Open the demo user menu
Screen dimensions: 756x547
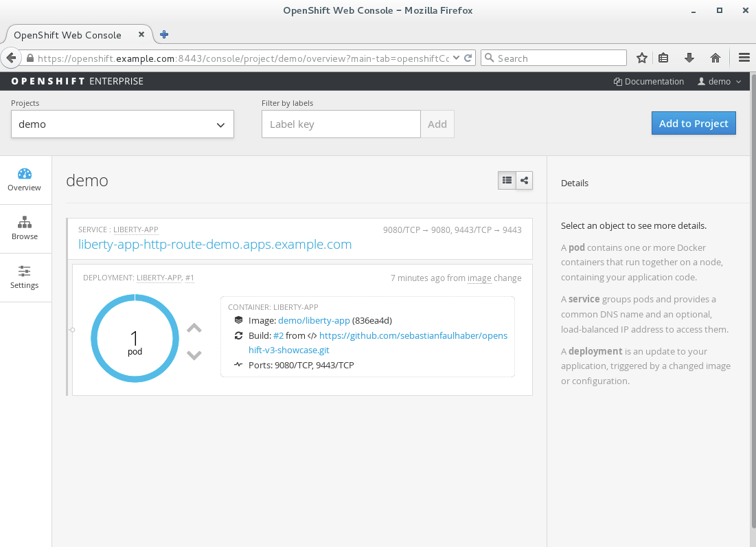pyautogui.click(x=720, y=82)
